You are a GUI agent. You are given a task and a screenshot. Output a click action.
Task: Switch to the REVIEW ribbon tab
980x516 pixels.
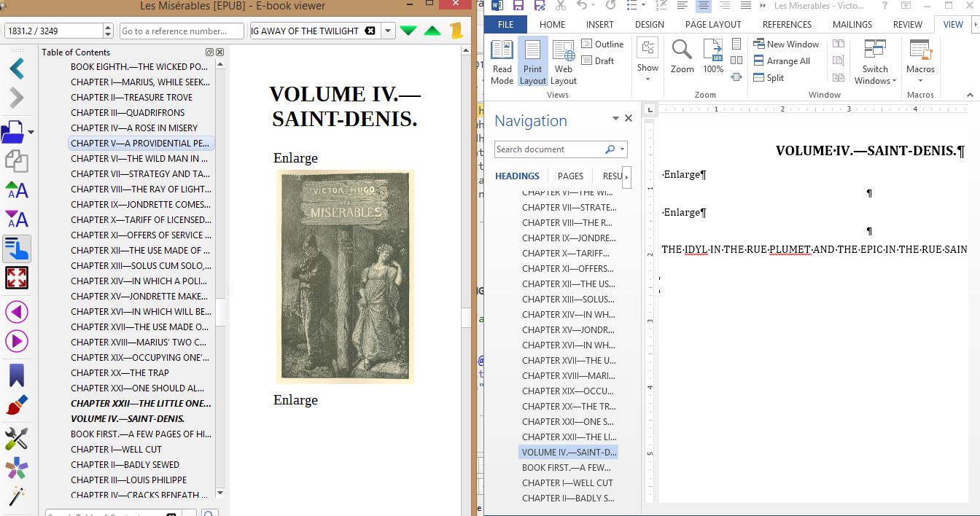click(x=907, y=25)
